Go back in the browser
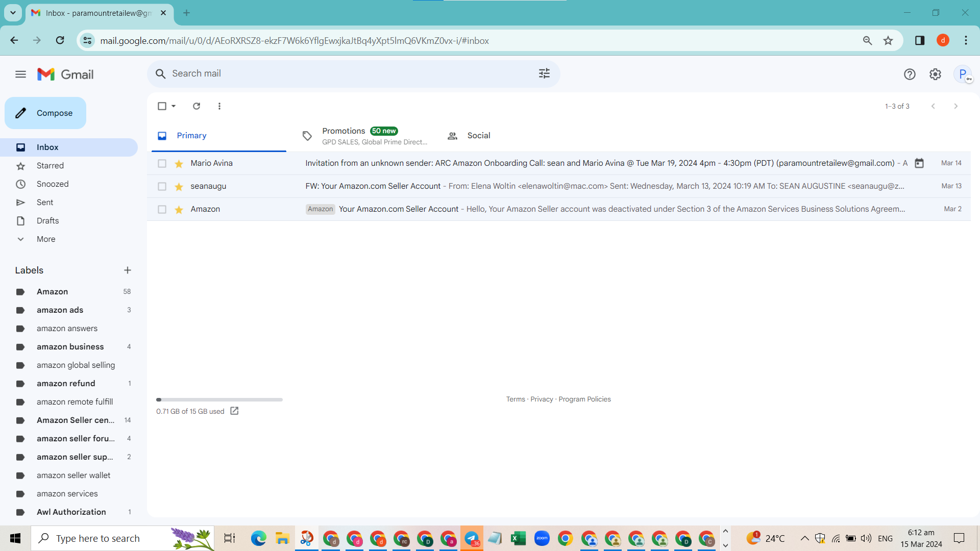The height and width of the screenshot is (551, 980). point(14,40)
